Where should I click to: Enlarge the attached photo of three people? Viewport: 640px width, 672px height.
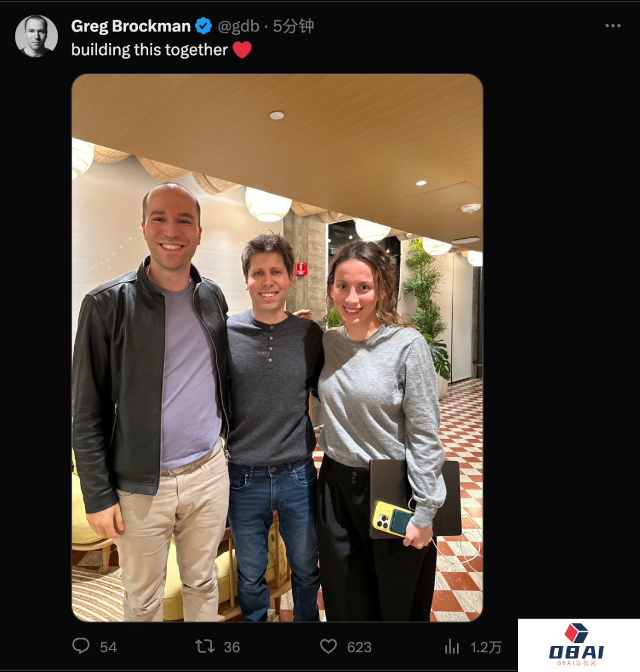coord(277,348)
